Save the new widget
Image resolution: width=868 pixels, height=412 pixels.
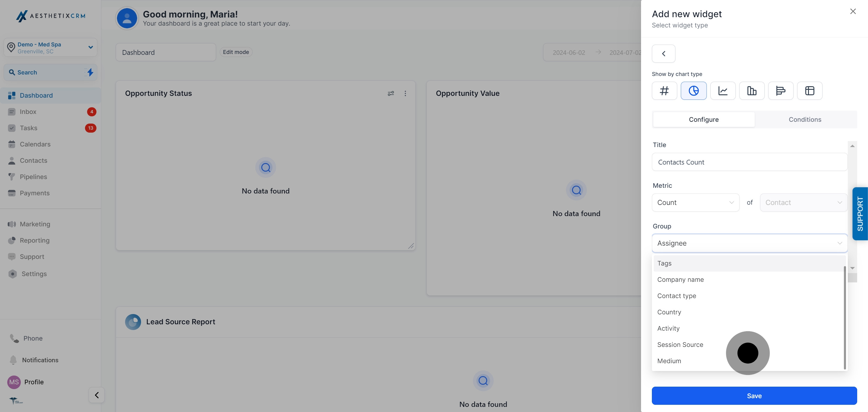point(754,395)
